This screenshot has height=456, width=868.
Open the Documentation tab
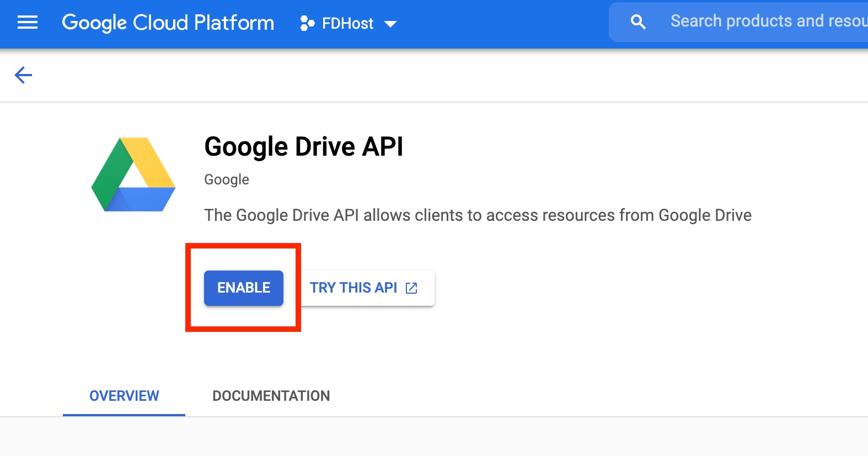[x=271, y=396]
